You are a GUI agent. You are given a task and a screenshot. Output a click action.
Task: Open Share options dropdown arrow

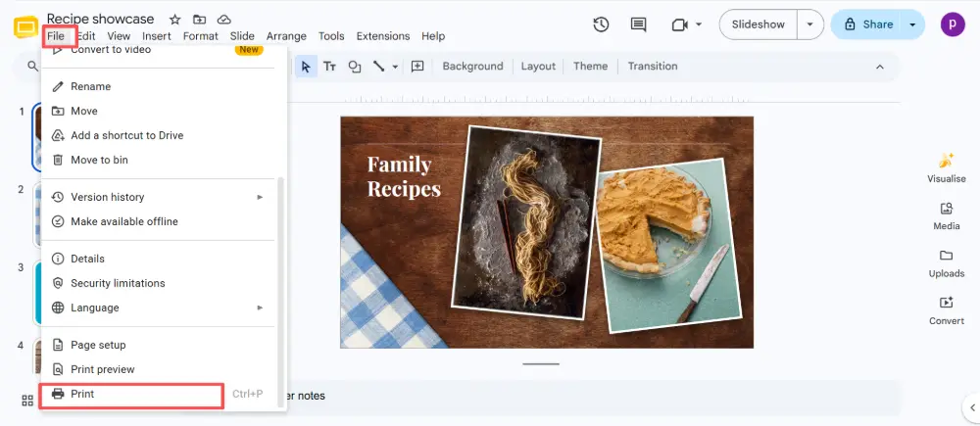[x=912, y=24]
